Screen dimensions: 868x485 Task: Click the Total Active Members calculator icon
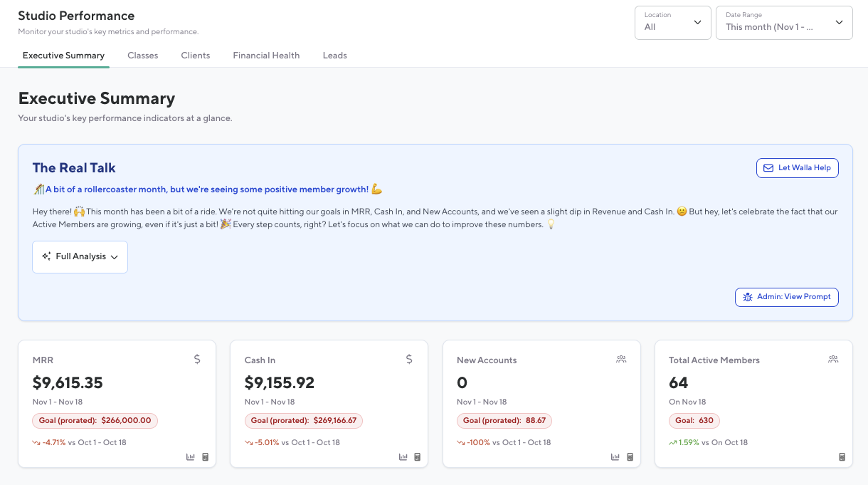click(x=842, y=457)
